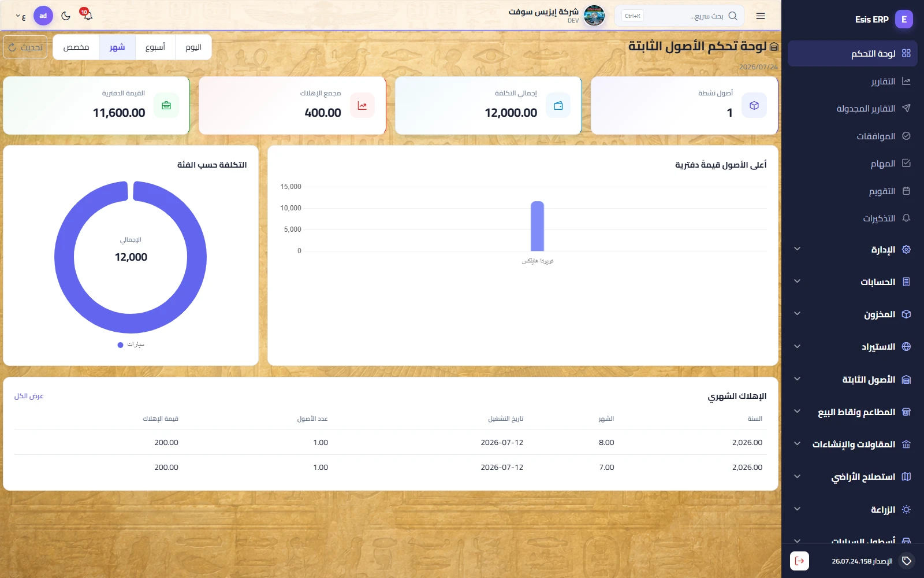Click the تحديث refresh button
This screenshot has width=924, height=578.
pyautogui.click(x=25, y=47)
